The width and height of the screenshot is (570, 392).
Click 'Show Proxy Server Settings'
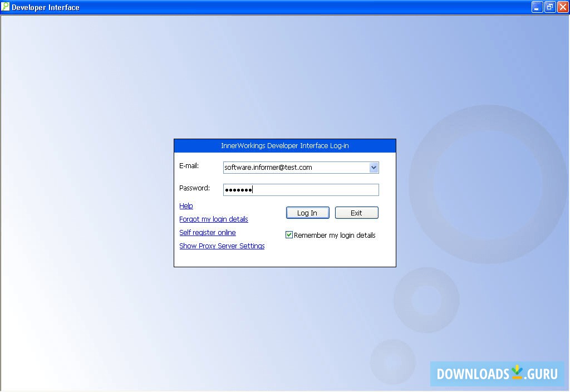pyautogui.click(x=222, y=246)
